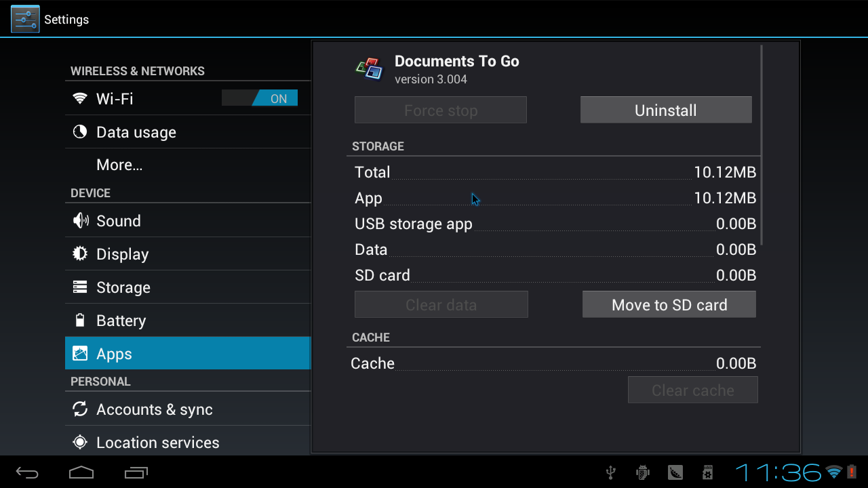The image size is (868, 488).
Task: Open Location services settings
Action: (188, 442)
